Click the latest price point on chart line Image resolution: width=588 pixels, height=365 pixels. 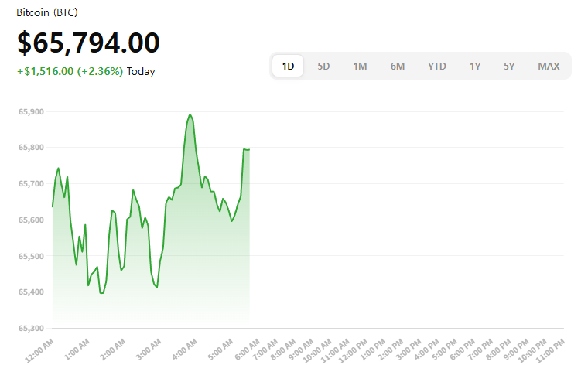pos(249,150)
